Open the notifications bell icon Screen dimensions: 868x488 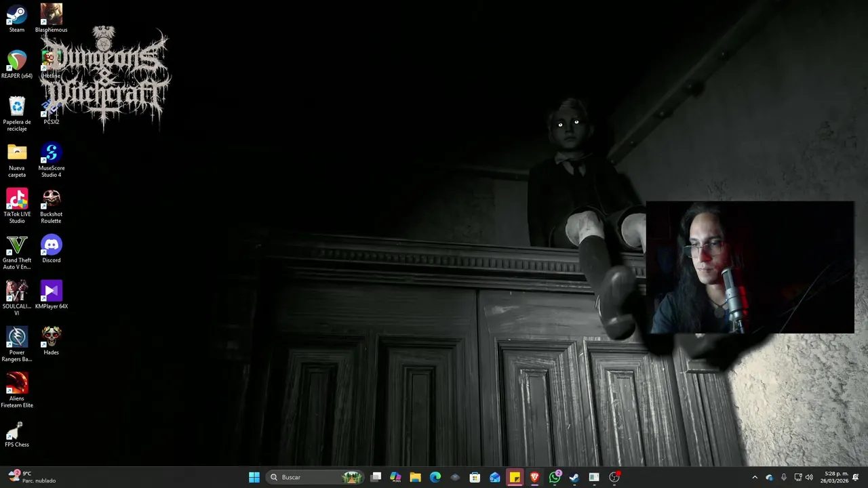coord(856,477)
